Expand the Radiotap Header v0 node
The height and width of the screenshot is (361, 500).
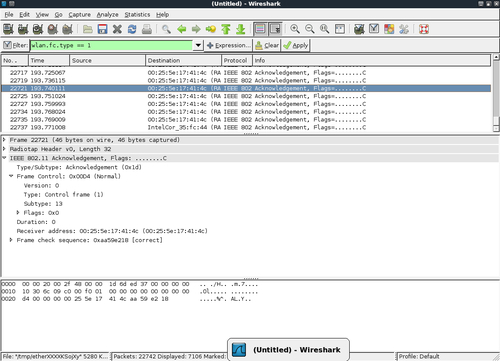click(5, 149)
